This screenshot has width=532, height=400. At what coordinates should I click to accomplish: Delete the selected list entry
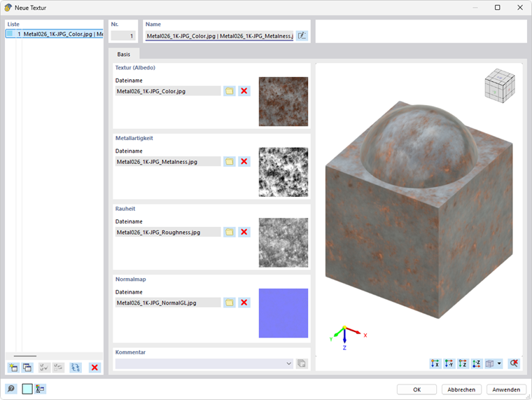click(x=94, y=367)
